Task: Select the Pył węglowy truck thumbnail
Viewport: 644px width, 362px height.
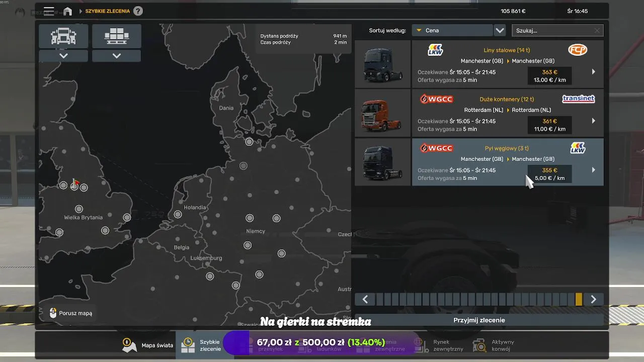Action: (383, 162)
